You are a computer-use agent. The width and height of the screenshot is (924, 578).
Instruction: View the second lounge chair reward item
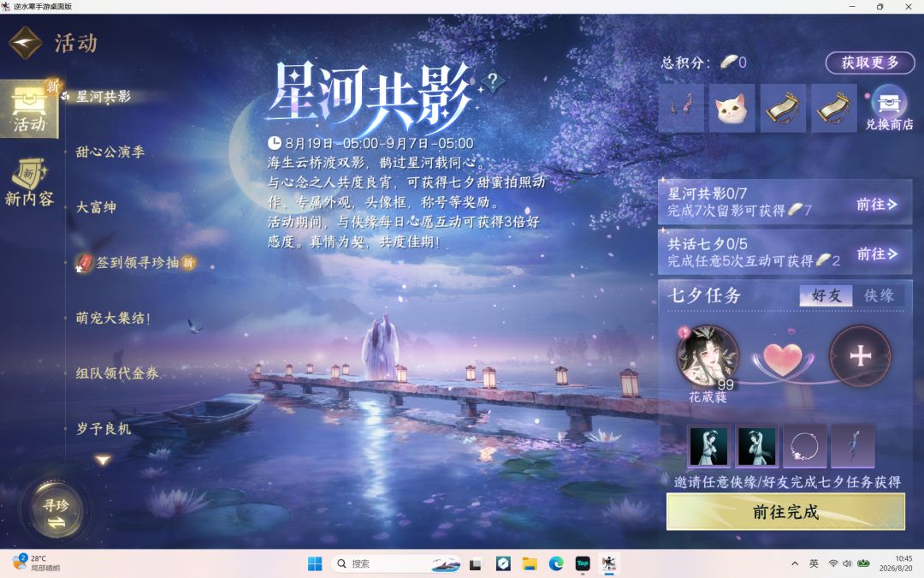pyautogui.click(x=834, y=108)
